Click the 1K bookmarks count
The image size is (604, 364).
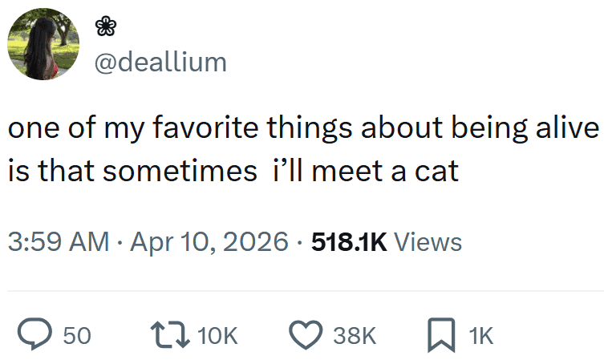[x=481, y=335]
